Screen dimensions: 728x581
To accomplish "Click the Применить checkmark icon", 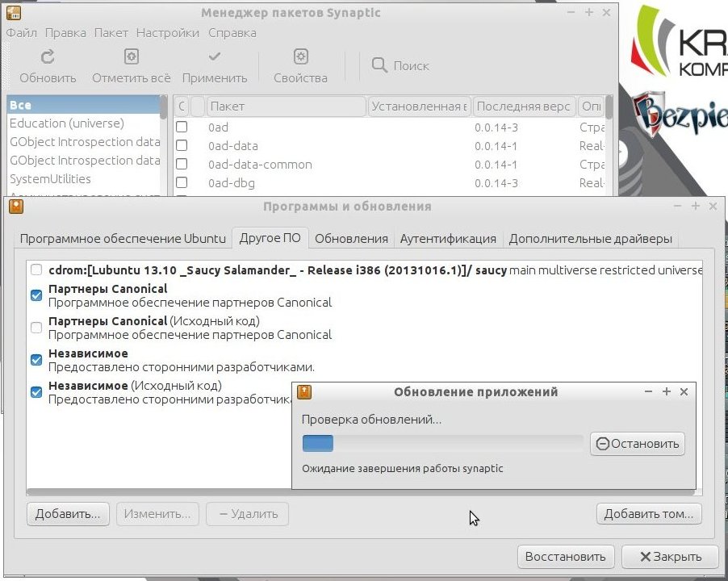I will (215, 56).
